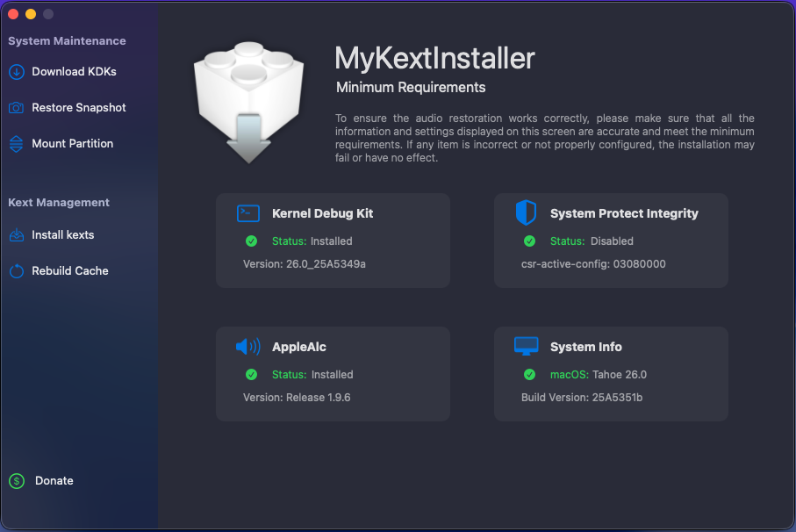Click the Minimum Requirements subtitle

pyautogui.click(x=410, y=87)
